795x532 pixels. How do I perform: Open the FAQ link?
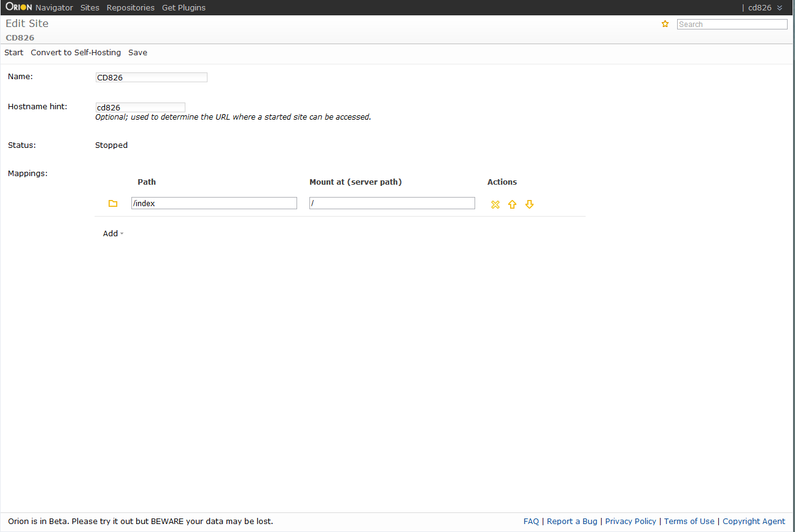pyautogui.click(x=531, y=521)
